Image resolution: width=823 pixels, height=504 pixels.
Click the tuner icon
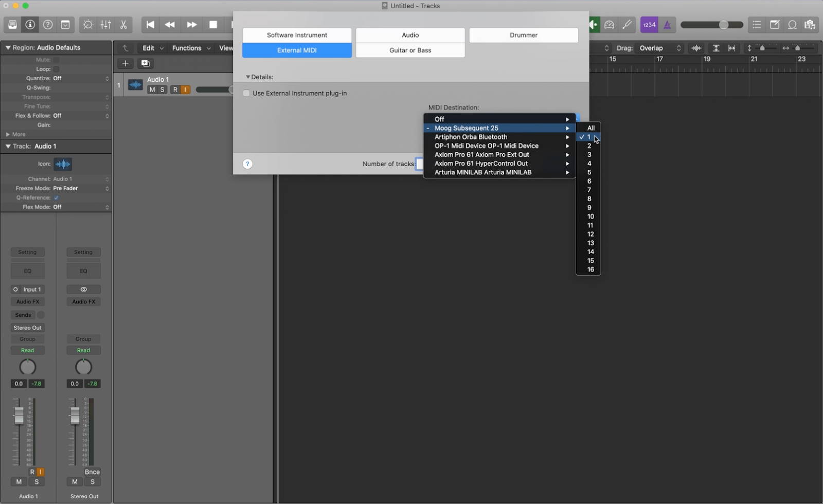click(x=627, y=25)
